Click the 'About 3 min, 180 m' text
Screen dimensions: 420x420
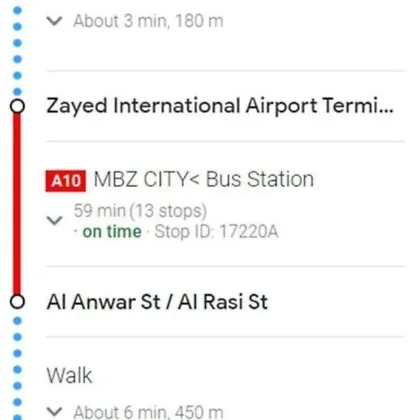click(148, 21)
